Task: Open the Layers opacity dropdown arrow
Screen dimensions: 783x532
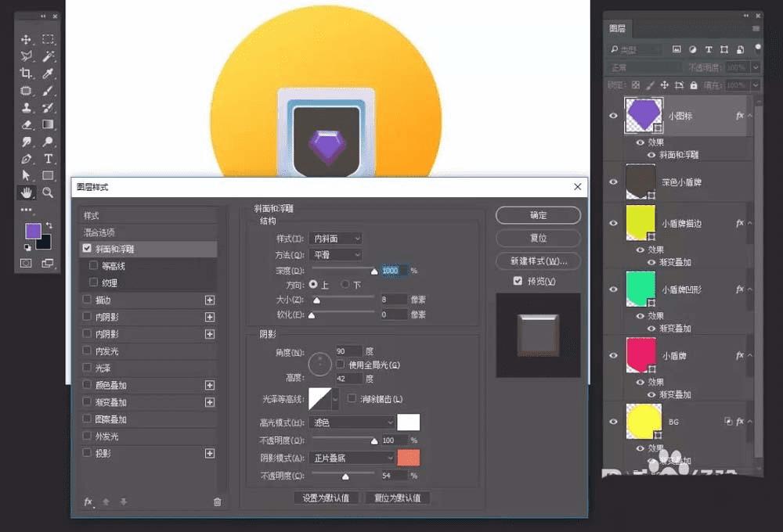Action: pos(756,66)
